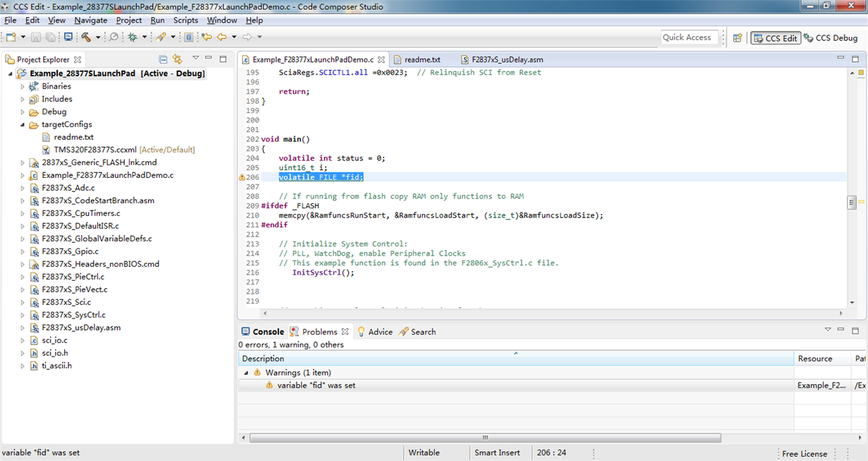Click the New file toolbar icon

(12, 37)
